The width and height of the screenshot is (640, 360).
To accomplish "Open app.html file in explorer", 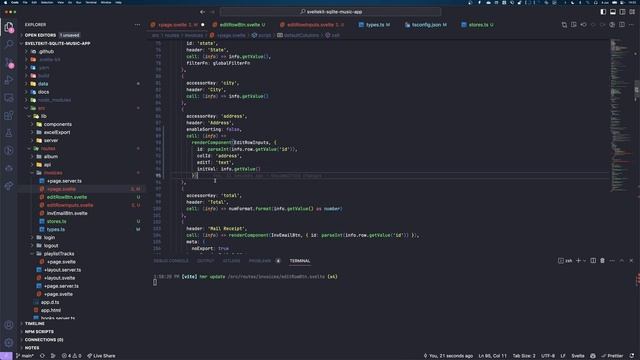I will 51,311.
